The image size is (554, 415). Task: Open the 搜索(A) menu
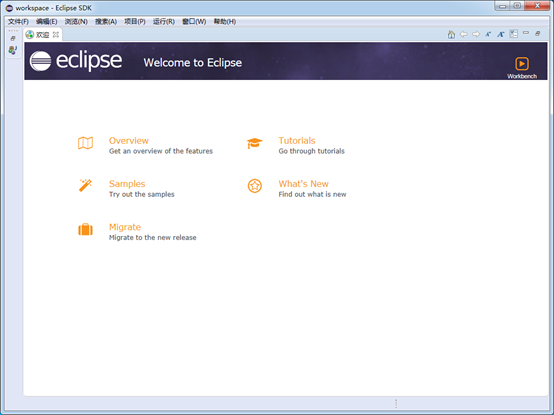pyautogui.click(x=106, y=22)
